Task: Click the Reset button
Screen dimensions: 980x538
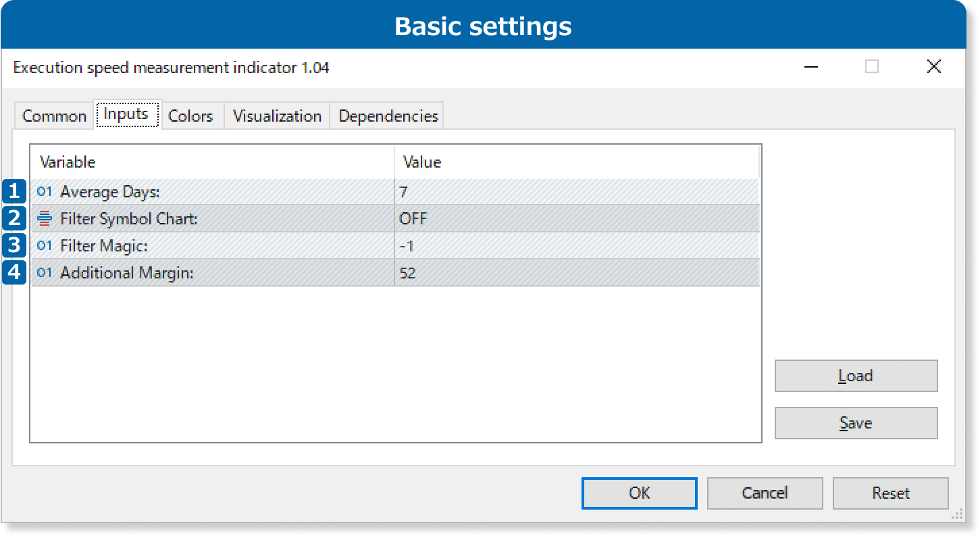Action: pos(890,493)
